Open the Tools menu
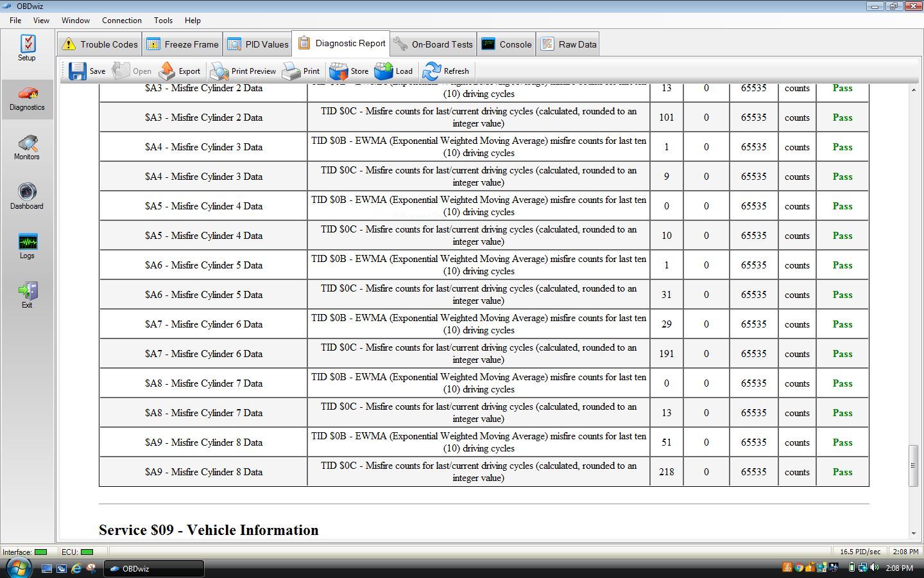Viewport: 924px width, 578px height. click(163, 20)
